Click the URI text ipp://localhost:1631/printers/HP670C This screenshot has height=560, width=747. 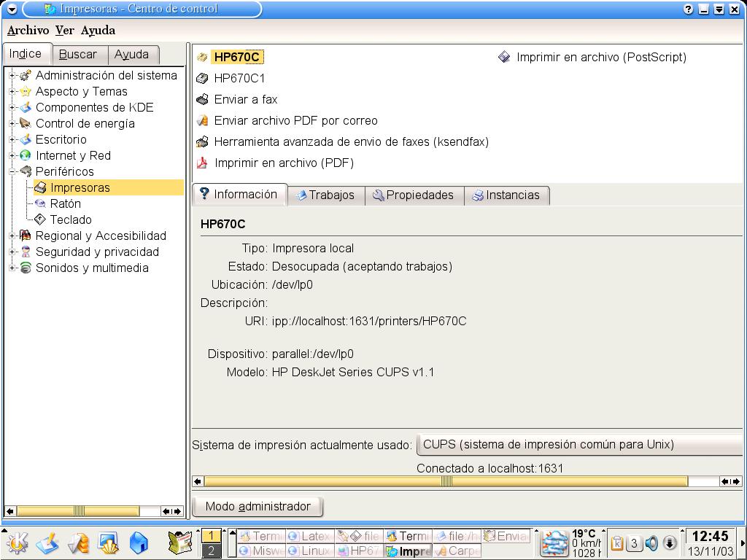point(369,322)
